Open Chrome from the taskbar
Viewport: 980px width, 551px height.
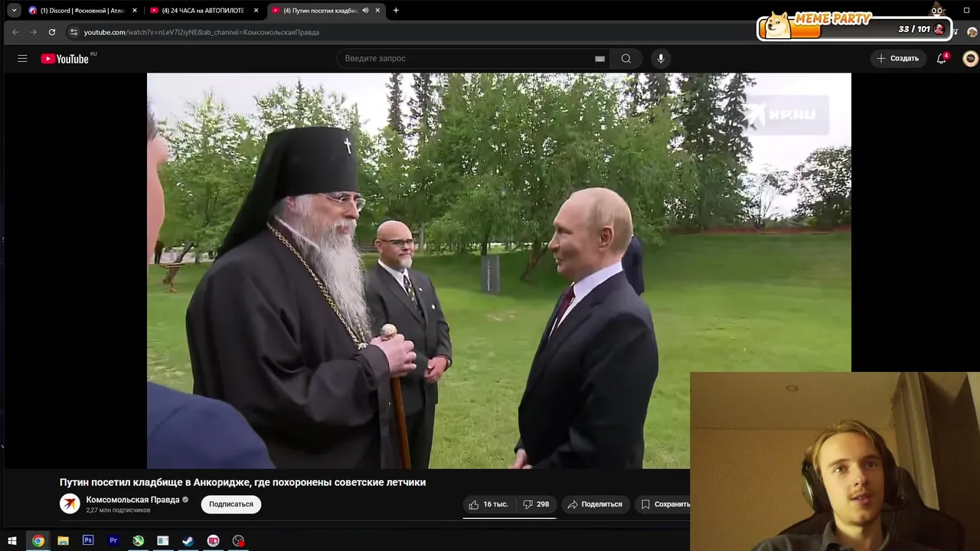coord(38,540)
